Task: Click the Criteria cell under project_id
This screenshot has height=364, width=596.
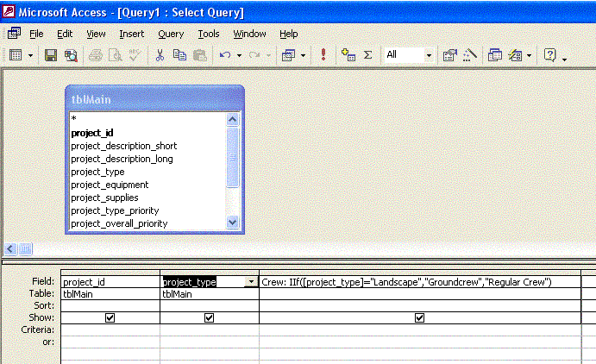Action: pyautogui.click(x=110, y=329)
